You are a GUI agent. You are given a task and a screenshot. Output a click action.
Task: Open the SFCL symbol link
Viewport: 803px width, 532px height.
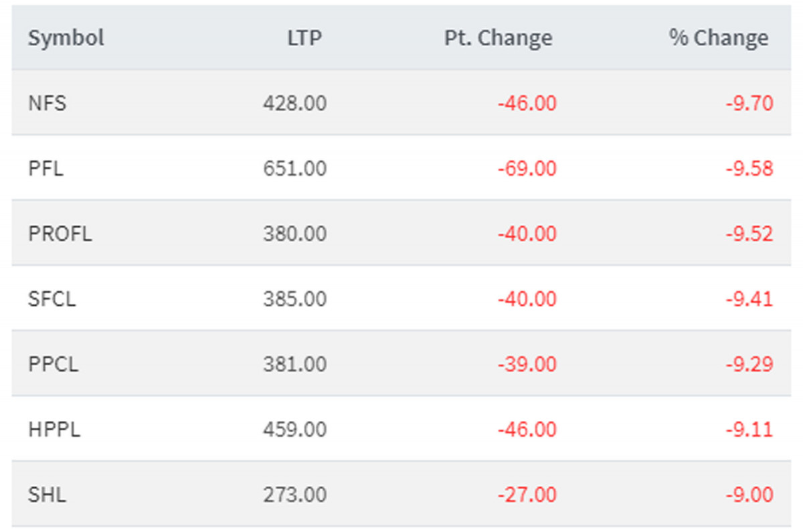tap(52, 298)
